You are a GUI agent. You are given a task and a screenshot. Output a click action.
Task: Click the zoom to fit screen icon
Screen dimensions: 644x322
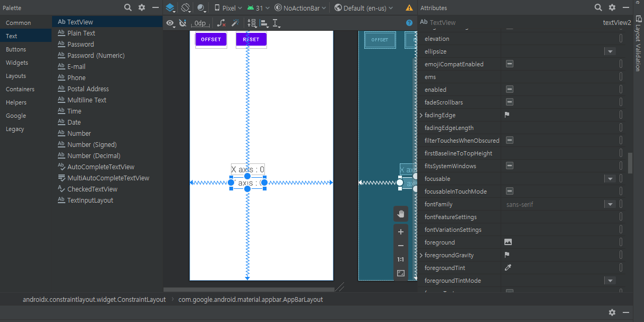pos(401,273)
